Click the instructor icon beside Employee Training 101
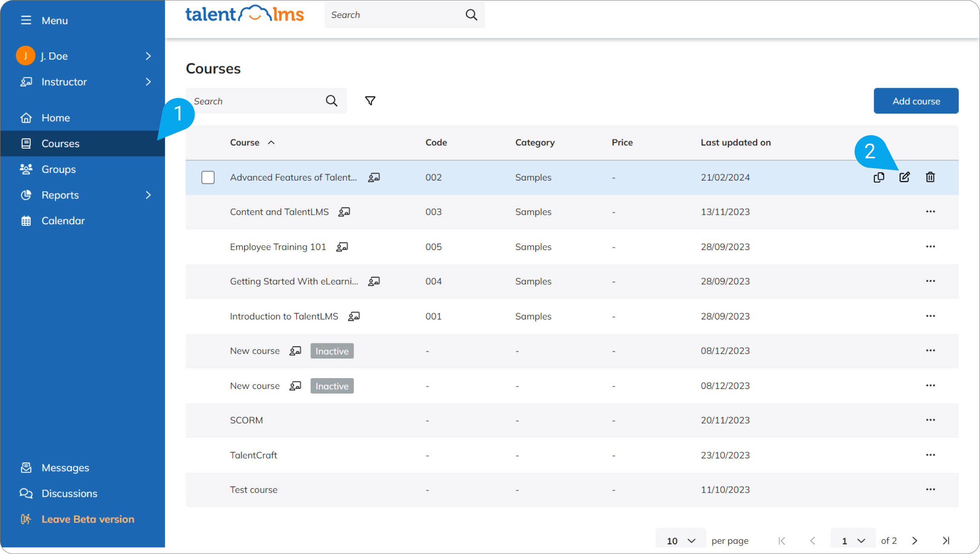 pyautogui.click(x=342, y=247)
